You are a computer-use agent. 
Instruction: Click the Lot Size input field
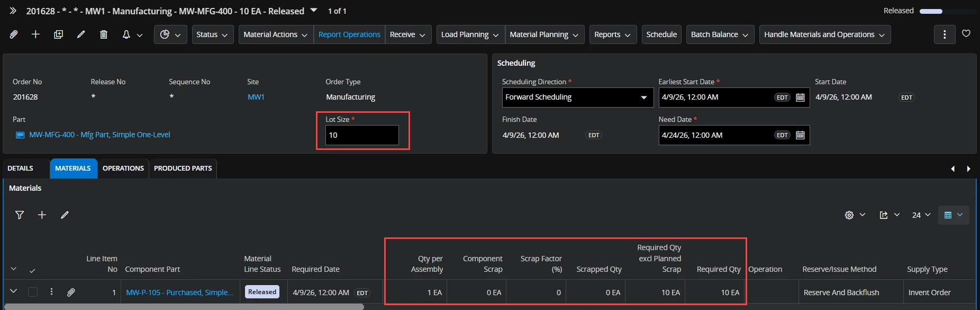click(362, 135)
